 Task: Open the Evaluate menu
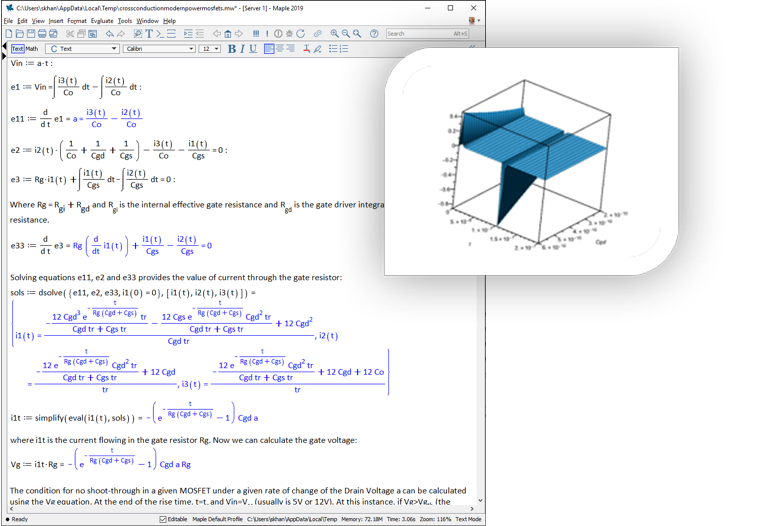pyautogui.click(x=101, y=20)
